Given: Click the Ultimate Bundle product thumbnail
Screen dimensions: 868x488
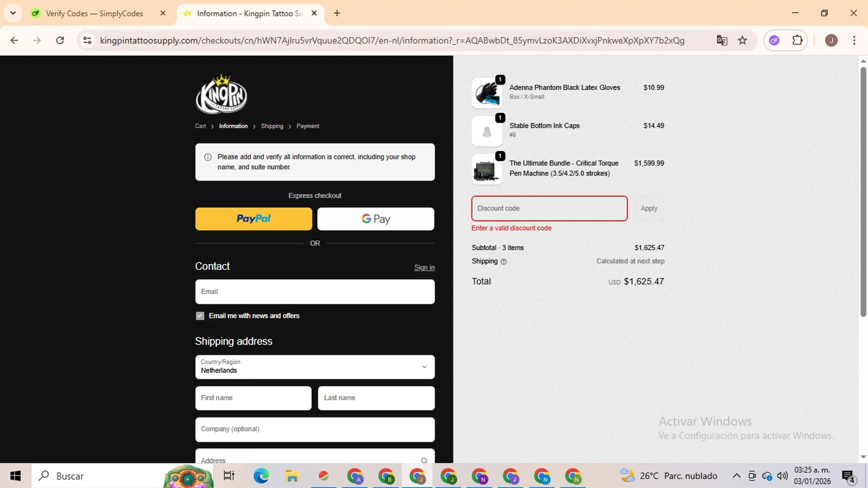Looking at the screenshot, I should (x=487, y=170).
